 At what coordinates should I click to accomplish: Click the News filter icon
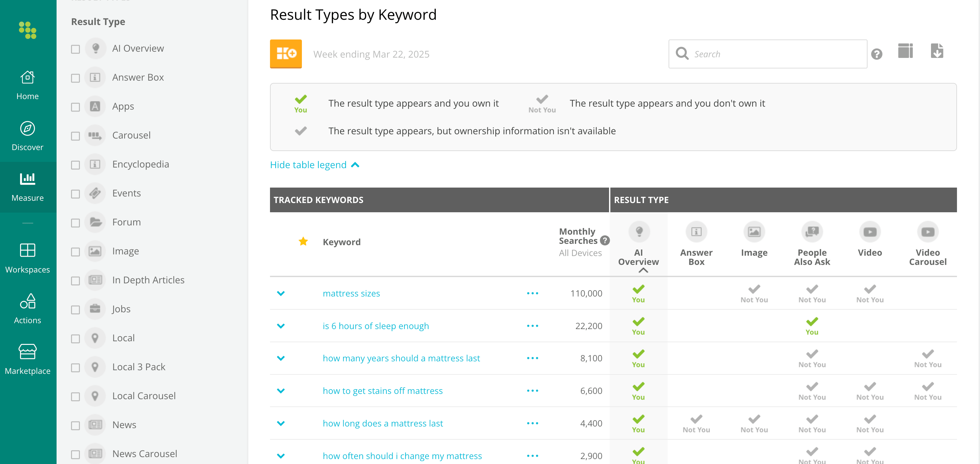coord(95,425)
